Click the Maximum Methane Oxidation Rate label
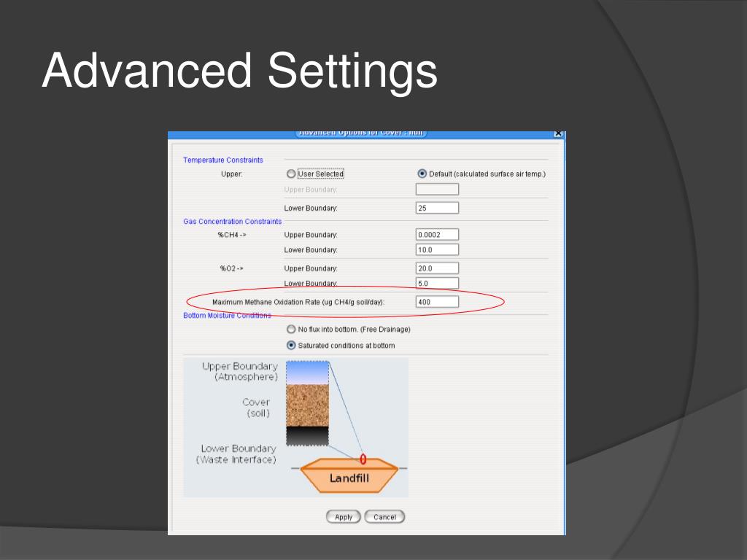This screenshot has width=747, height=560. 298,302
